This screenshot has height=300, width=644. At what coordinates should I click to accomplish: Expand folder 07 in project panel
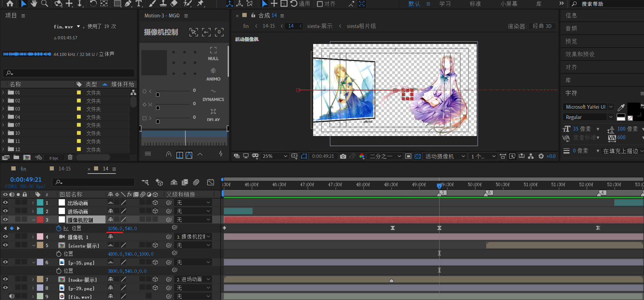[x=3, y=125]
